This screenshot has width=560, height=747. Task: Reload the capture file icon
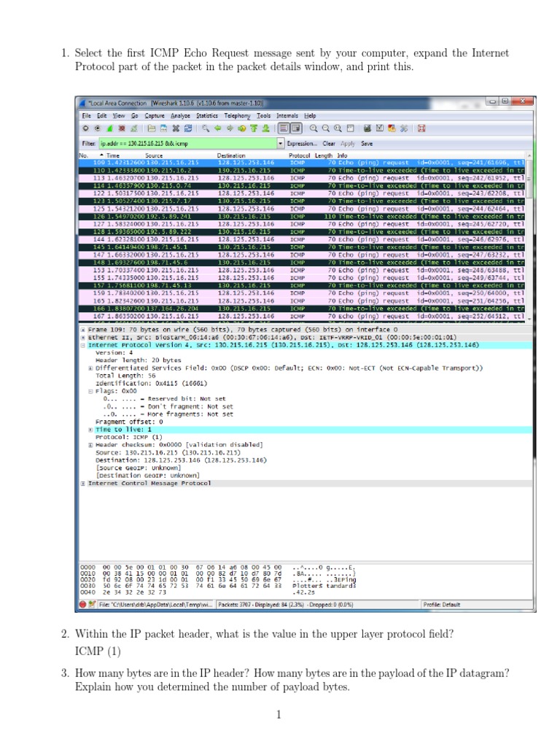pos(188,128)
